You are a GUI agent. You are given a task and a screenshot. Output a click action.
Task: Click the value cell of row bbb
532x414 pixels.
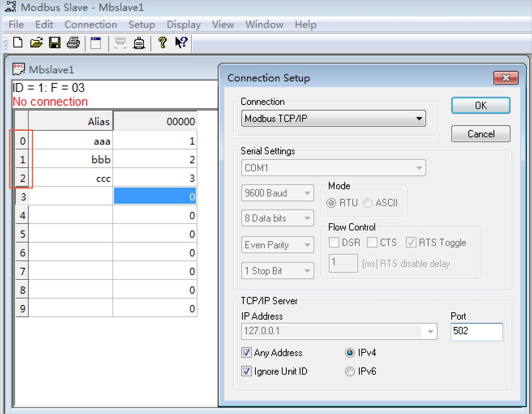point(155,159)
